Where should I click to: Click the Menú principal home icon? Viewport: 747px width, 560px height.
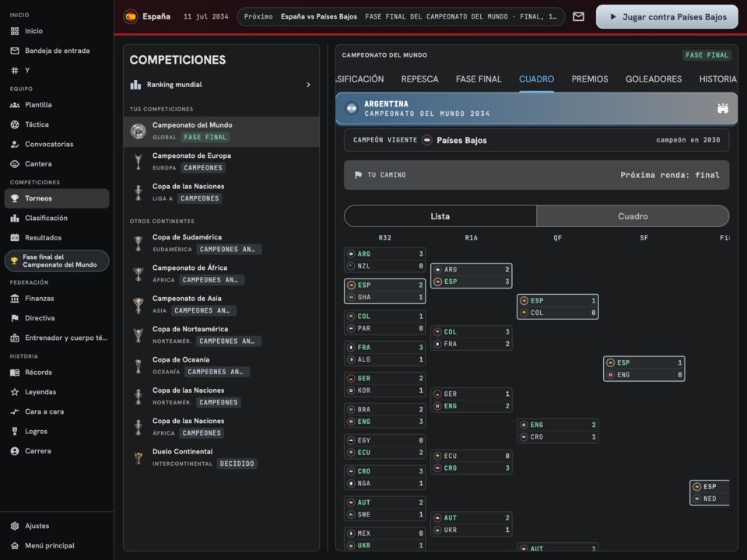point(15,546)
